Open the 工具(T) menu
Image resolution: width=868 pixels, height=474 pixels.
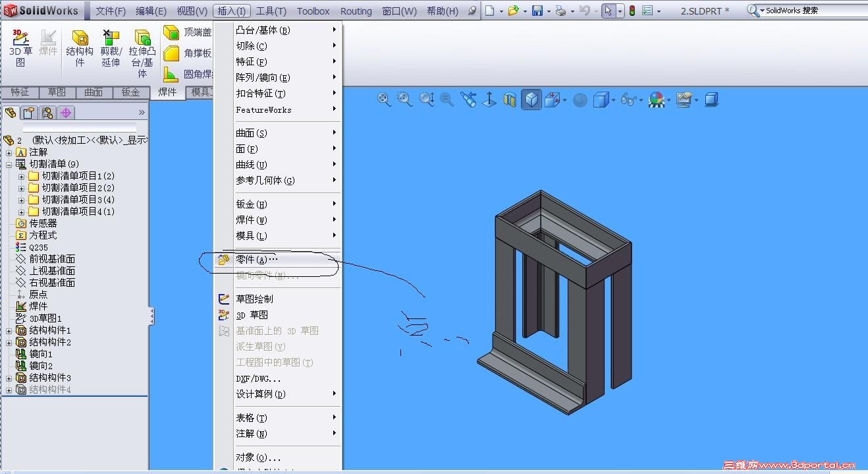click(271, 11)
